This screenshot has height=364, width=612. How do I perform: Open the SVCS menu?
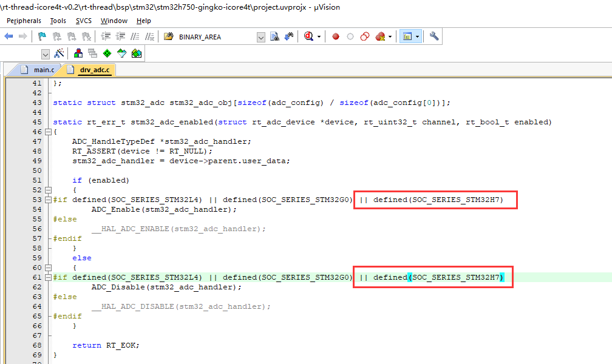coord(84,21)
